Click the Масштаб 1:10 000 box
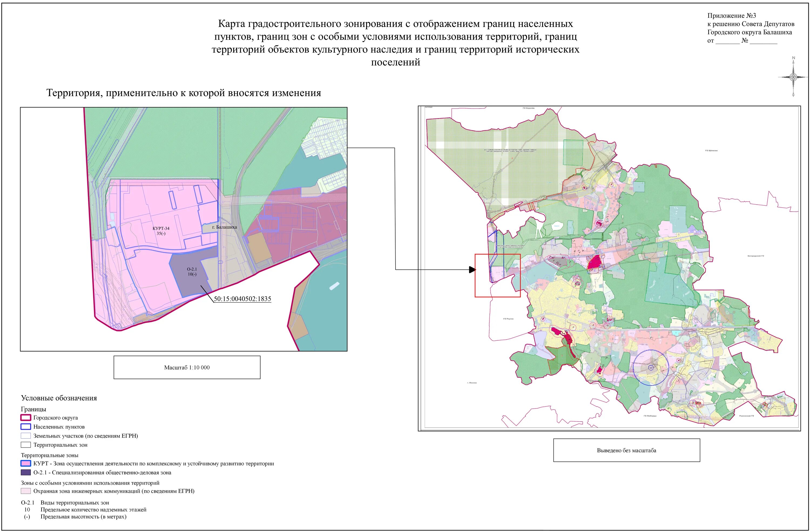The image size is (810, 532). [x=187, y=367]
